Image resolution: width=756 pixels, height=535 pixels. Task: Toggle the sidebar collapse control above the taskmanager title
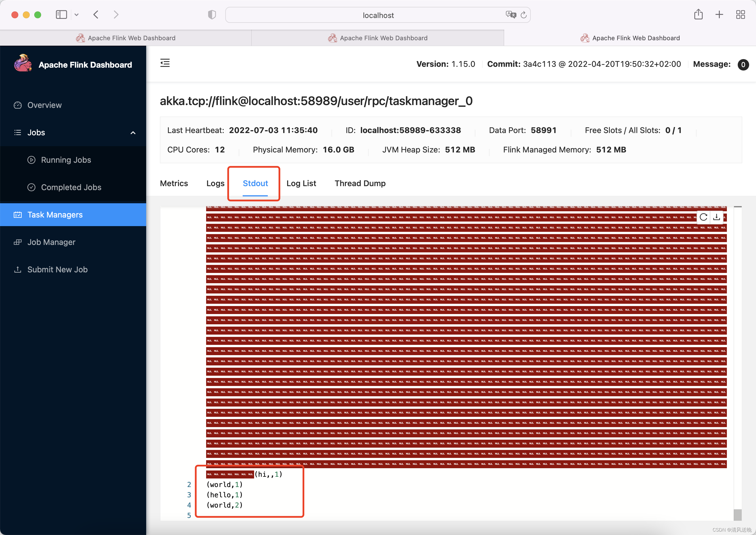point(165,63)
